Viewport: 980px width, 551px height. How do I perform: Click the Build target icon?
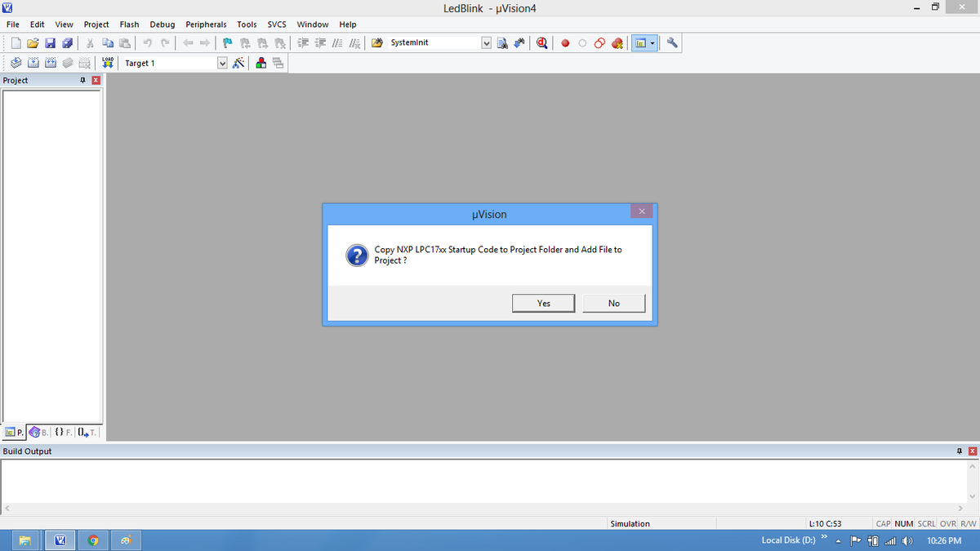click(33, 63)
